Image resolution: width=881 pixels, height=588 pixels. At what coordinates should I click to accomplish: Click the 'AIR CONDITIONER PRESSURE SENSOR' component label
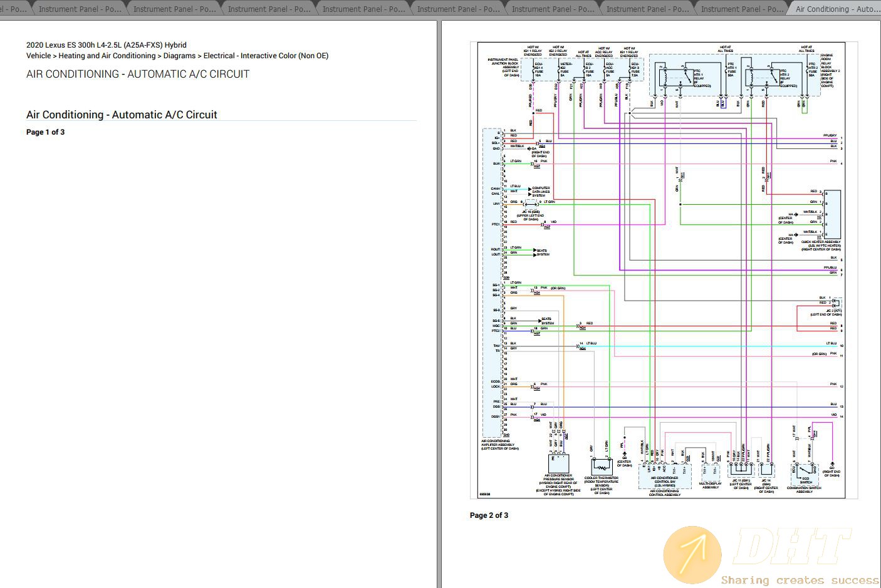pos(558,478)
